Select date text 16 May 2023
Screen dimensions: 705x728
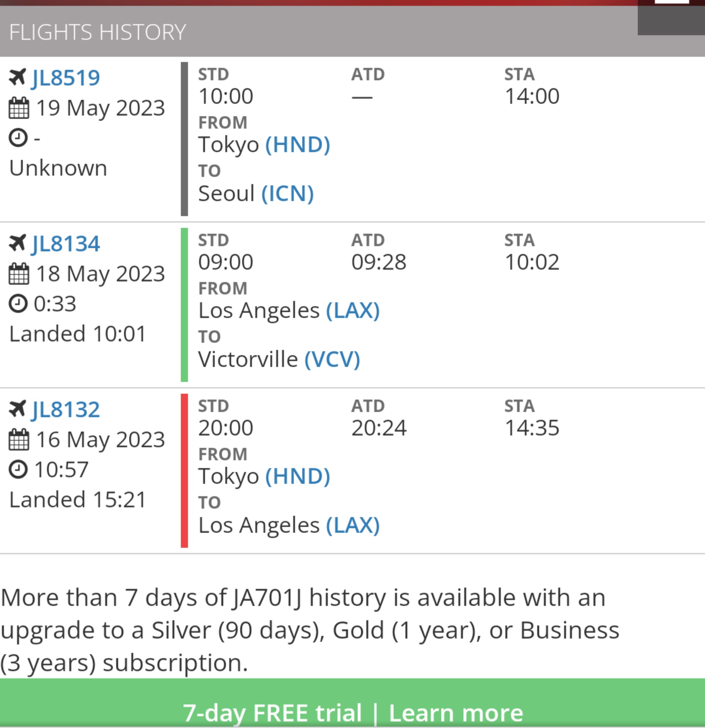click(x=101, y=439)
